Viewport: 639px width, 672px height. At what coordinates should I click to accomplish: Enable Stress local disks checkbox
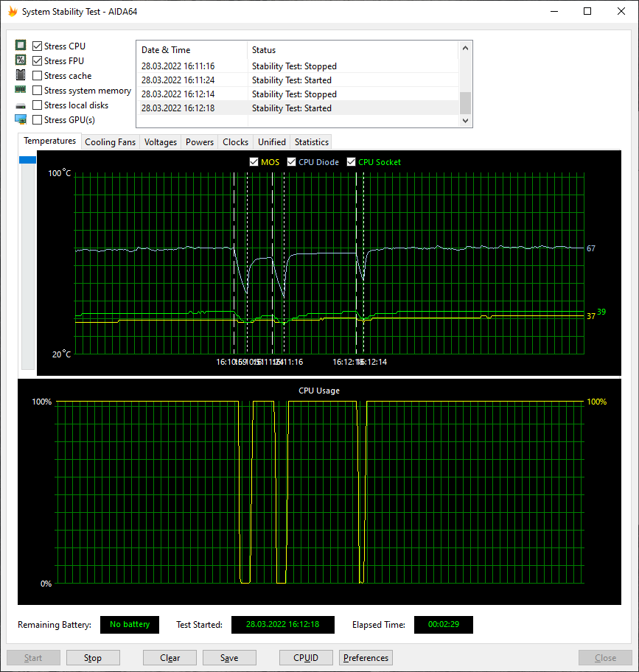38,105
